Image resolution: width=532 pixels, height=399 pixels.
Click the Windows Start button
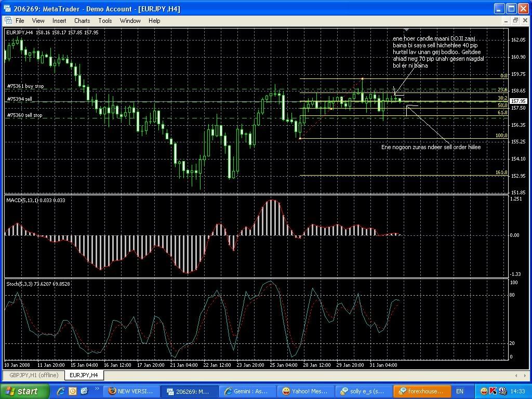pyautogui.click(x=25, y=391)
